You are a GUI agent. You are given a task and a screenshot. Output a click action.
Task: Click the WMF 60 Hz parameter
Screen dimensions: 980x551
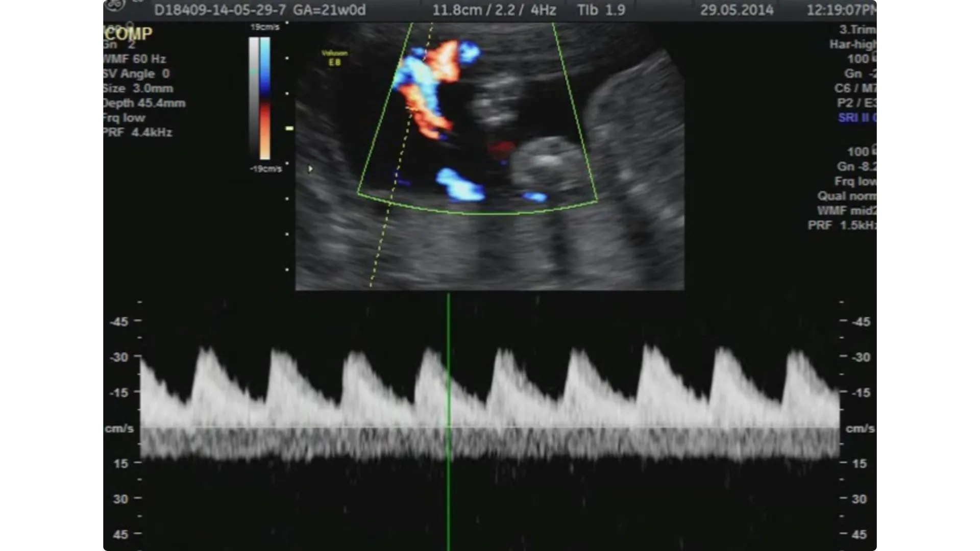point(134,59)
